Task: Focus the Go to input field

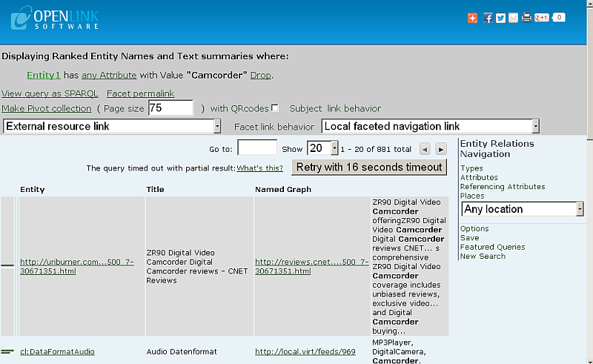Action: pos(257,148)
